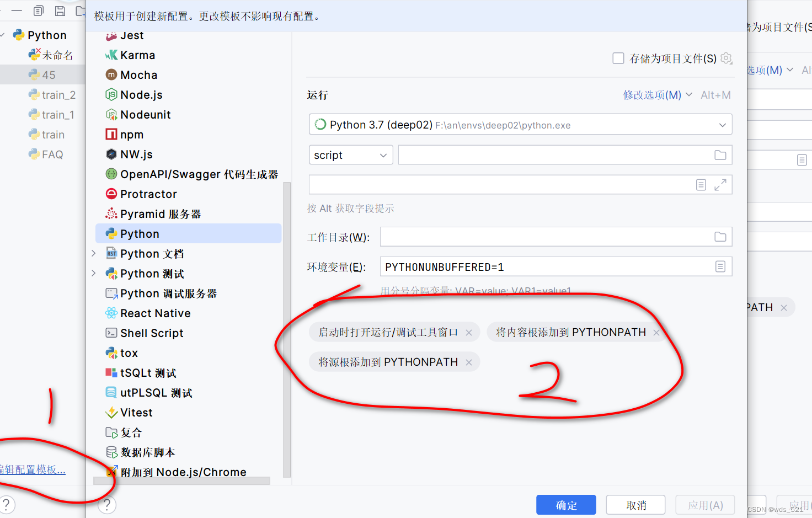Image resolution: width=812 pixels, height=518 pixels.
Task: Enable 存储为项目文件(S) checkbox
Action: (x=618, y=58)
